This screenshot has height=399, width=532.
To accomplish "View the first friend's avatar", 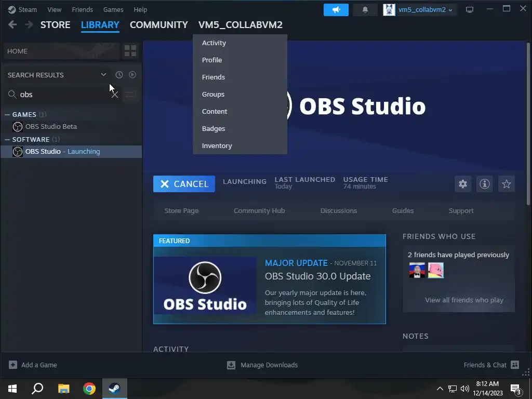I will [417, 270].
